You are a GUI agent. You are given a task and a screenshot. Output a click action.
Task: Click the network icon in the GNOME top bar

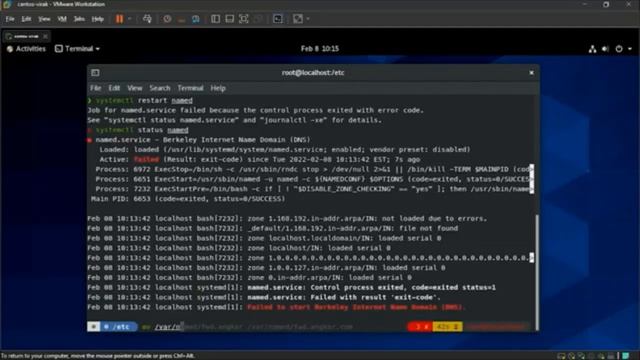pyautogui.click(x=592, y=49)
